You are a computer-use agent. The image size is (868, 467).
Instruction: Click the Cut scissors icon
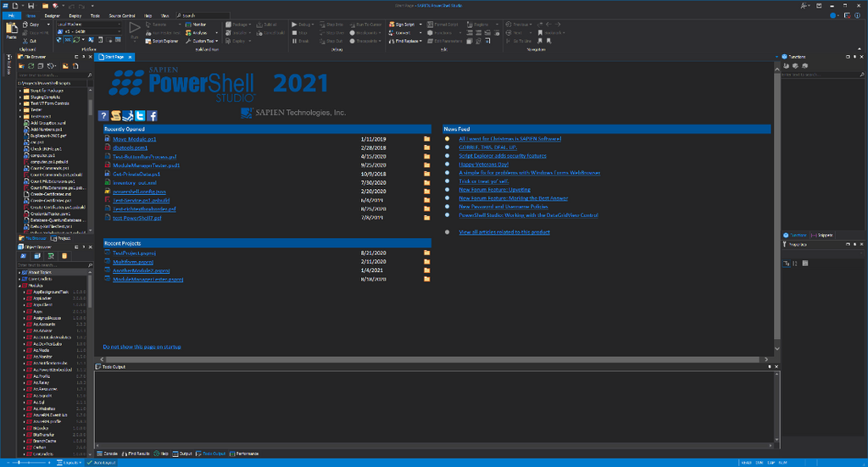25,41
